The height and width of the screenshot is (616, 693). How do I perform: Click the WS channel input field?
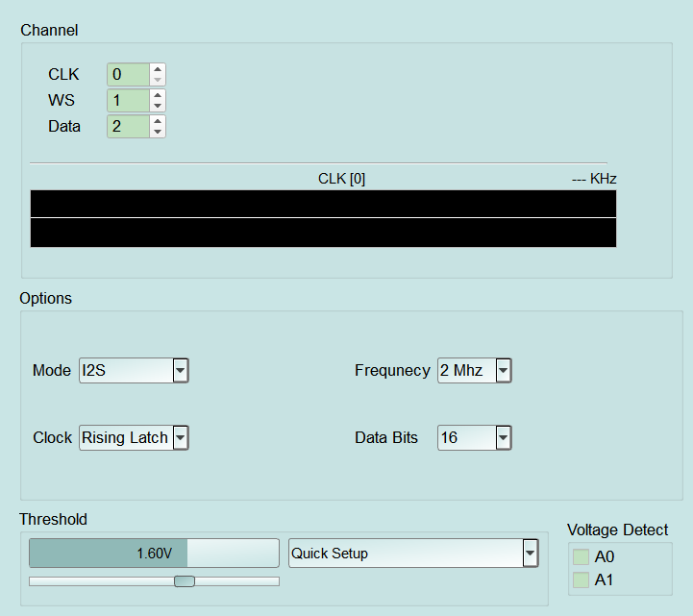tap(128, 100)
